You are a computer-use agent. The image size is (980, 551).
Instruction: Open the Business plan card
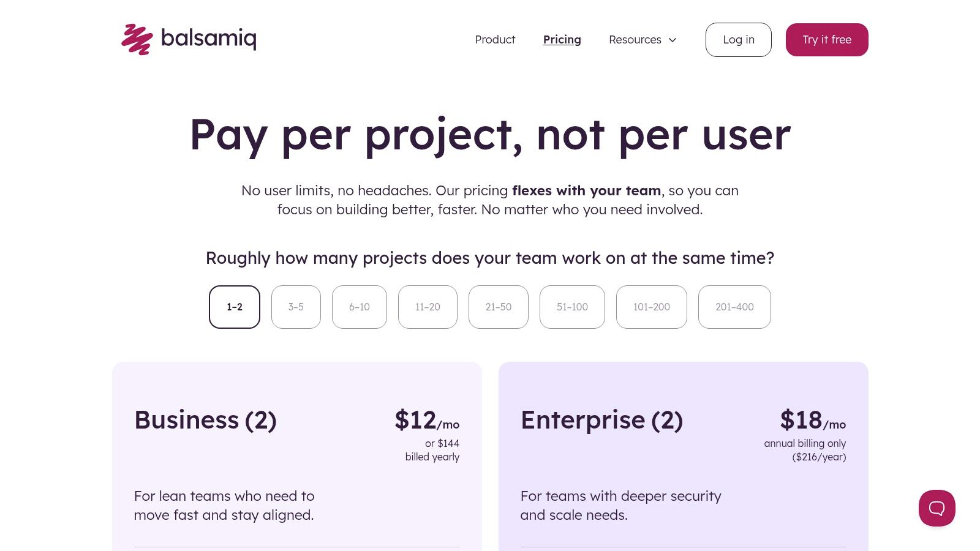(297, 456)
